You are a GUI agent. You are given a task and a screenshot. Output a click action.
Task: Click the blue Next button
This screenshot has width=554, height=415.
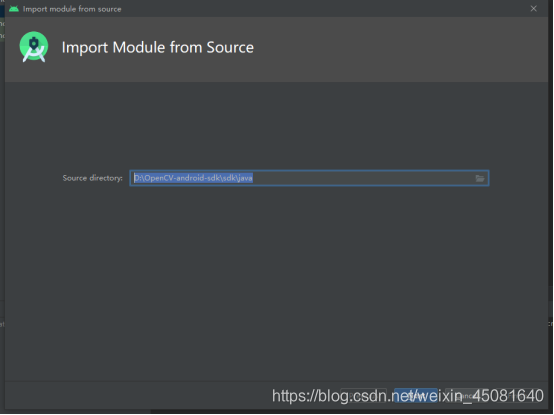415,396
